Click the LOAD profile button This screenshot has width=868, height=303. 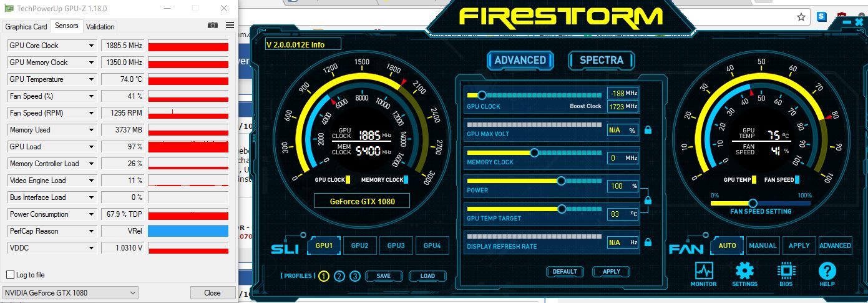[427, 276]
